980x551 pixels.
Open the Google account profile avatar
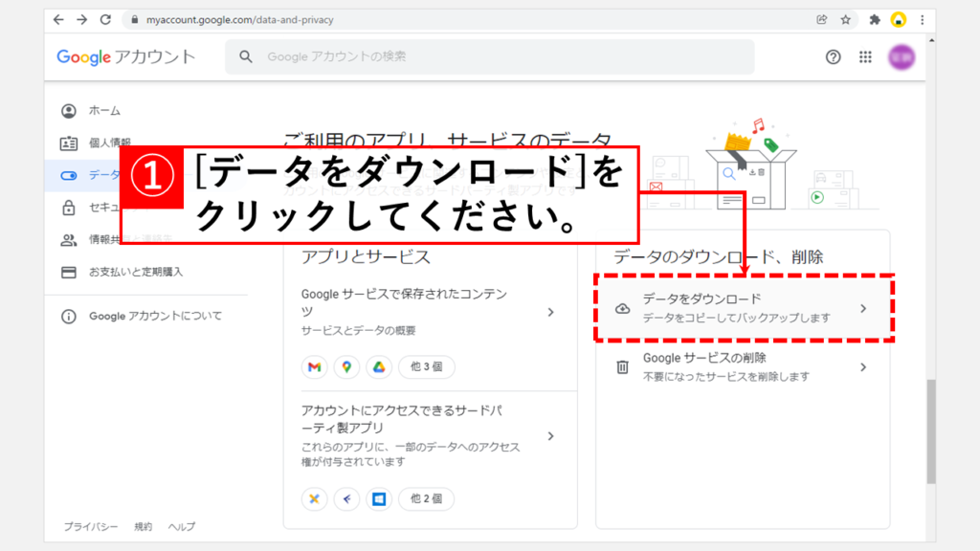point(902,57)
